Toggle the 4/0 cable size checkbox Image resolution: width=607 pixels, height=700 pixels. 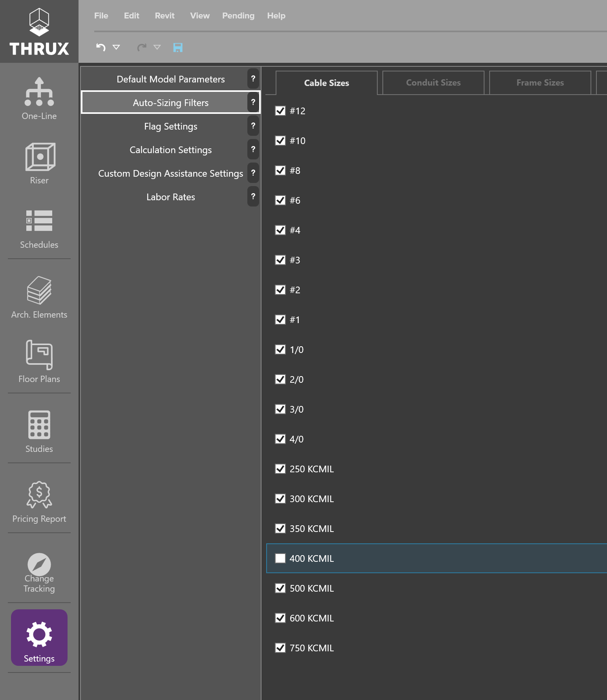tap(280, 439)
